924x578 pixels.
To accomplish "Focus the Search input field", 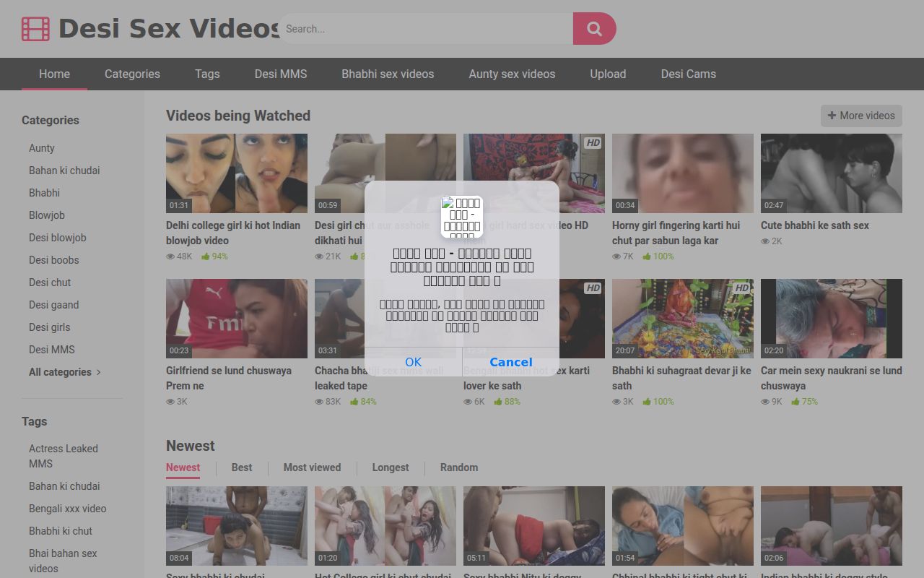I will 426,29.
